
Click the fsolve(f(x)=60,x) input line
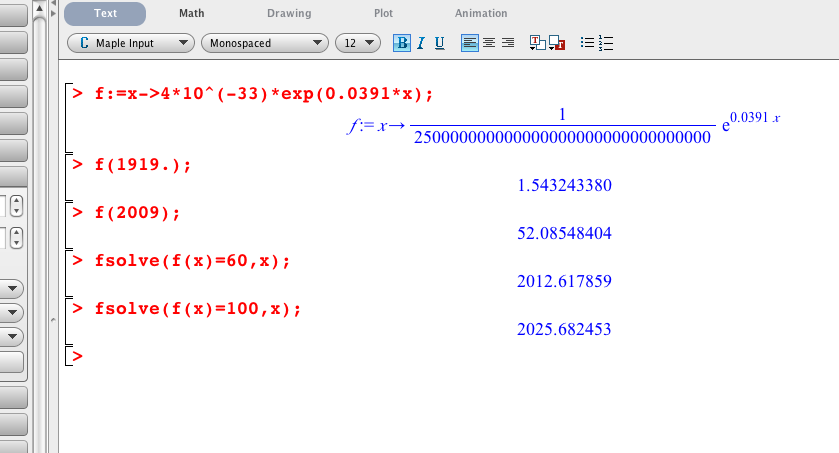[192, 261]
